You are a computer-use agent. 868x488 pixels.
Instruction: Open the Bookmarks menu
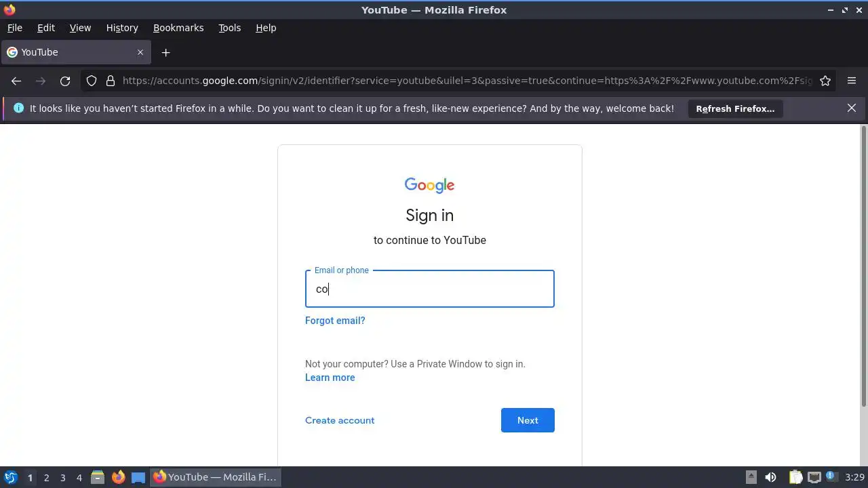[x=178, y=28]
